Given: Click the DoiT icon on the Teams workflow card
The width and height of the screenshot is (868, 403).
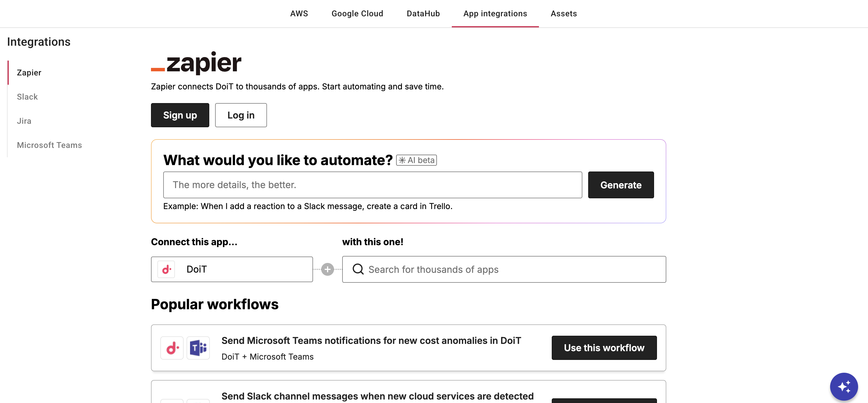Looking at the screenshot, I should [172, 347].
